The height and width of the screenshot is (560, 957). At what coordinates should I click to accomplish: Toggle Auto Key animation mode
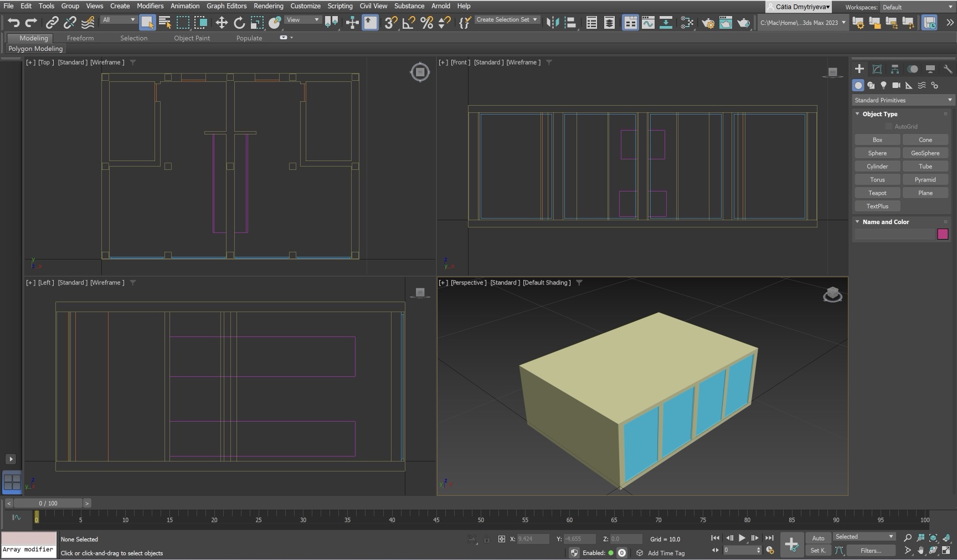818,538
